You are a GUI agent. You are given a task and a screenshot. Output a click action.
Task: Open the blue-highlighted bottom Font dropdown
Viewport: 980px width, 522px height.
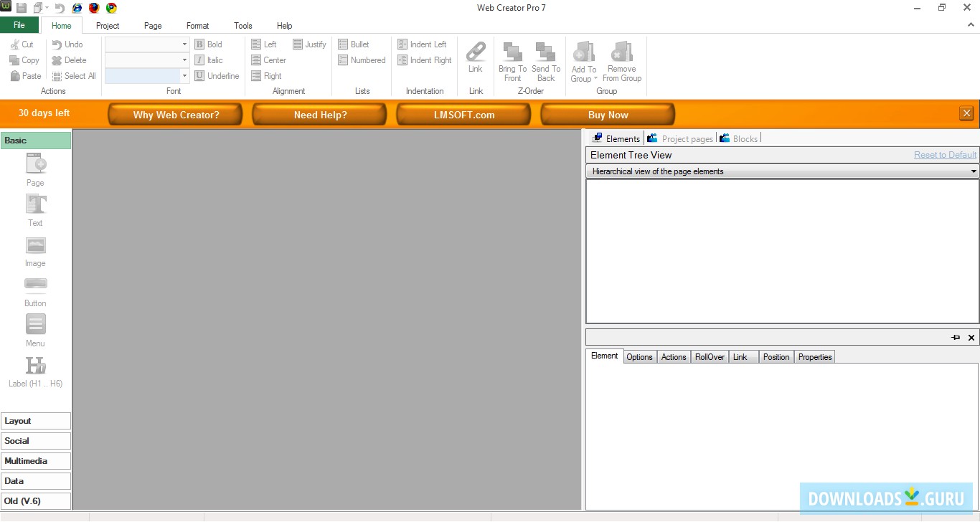point(184,76)
